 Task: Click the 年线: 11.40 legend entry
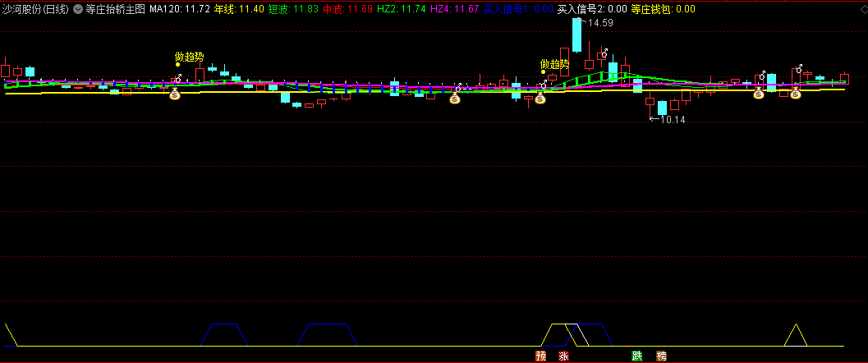point(239,9)
